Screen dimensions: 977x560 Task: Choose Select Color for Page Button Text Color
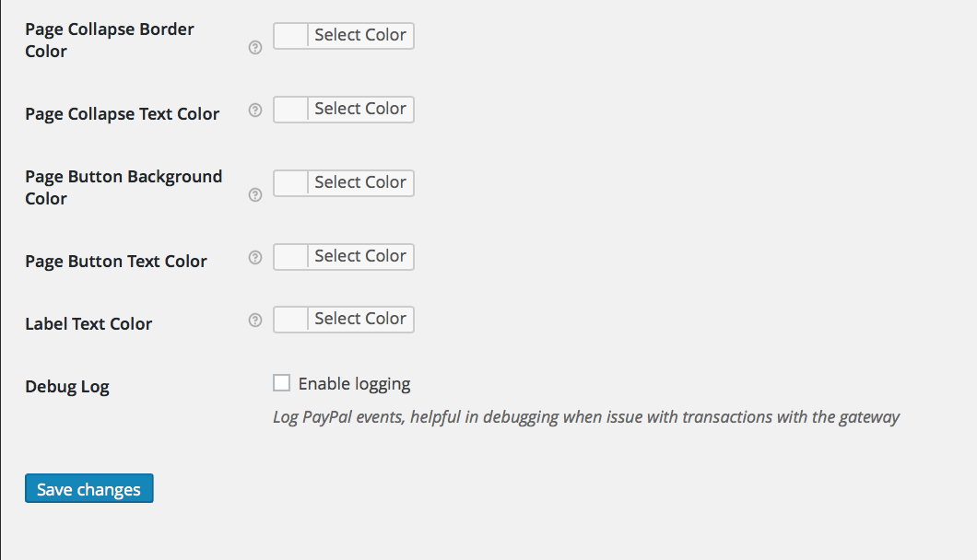pyautogui.click(x=359, y=256)
